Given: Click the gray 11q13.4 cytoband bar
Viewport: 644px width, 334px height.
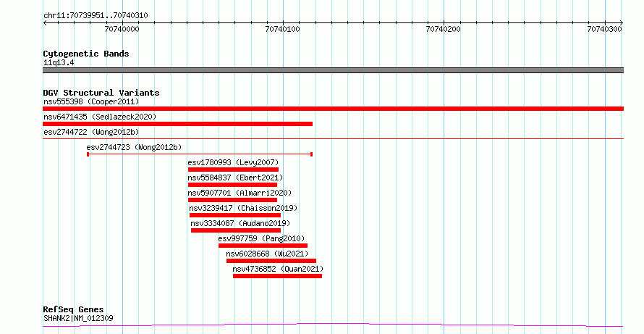Looking at the screenshot, I should click(333, 70).
